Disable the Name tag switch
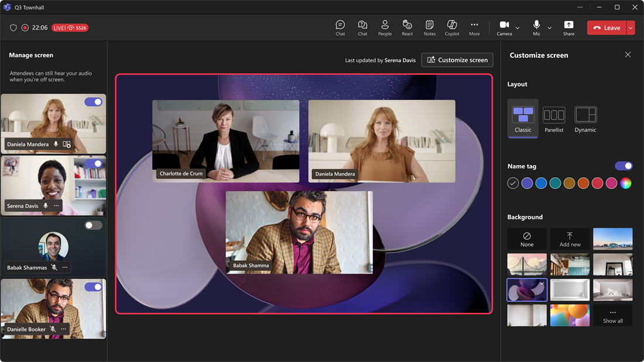 pyautogui.click(x=624, y=166)
